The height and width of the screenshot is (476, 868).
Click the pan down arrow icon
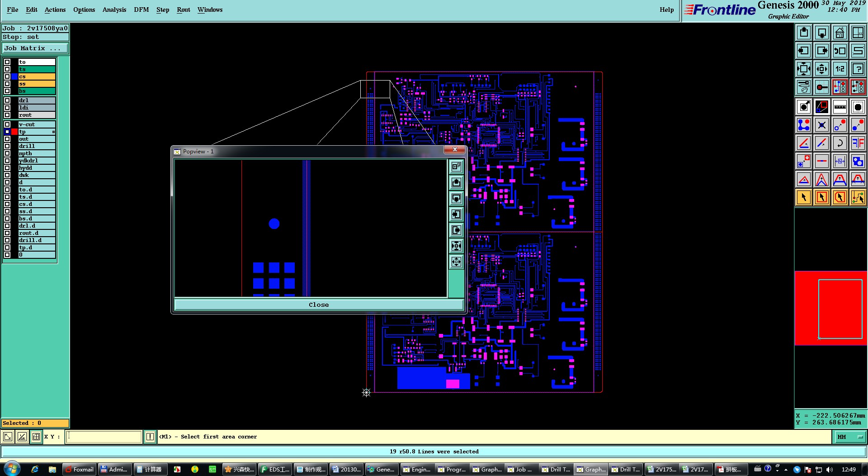822,33
